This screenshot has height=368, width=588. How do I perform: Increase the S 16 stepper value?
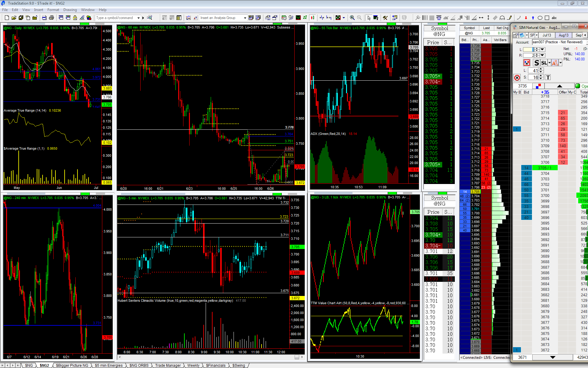541,76
